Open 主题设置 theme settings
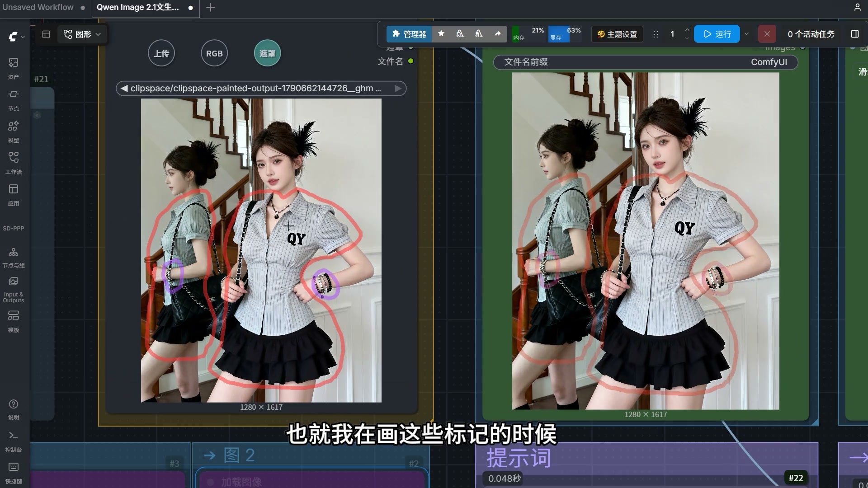The image size is (868, 488). (x=617, y=34)
